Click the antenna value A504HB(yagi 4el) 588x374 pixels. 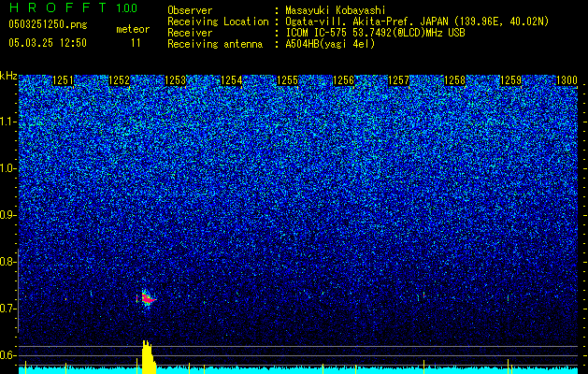(x=330, y=44)
